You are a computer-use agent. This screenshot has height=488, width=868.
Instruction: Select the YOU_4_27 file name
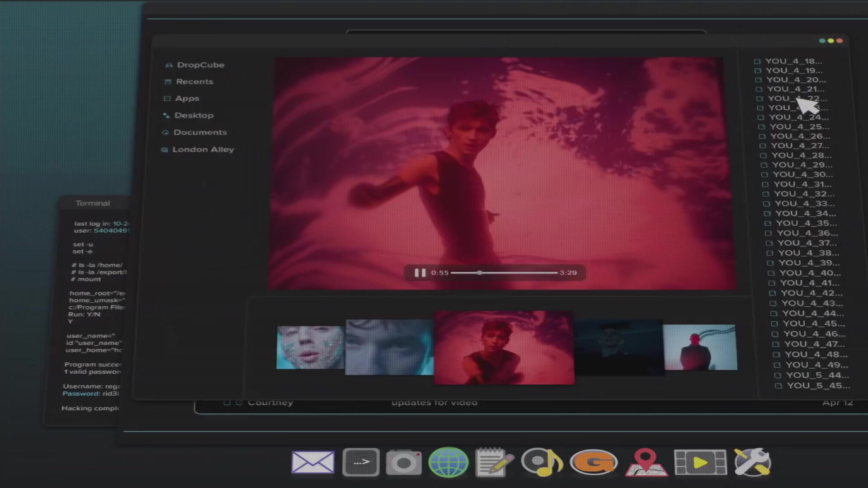coord(800,145)
